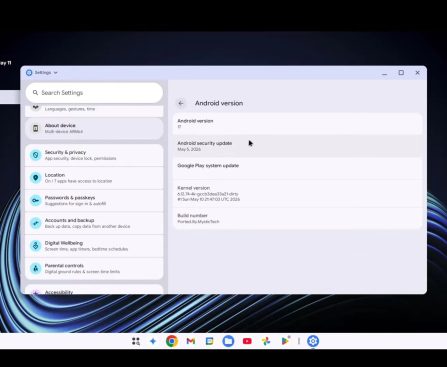The image size is (447, 367).
Task: Open Google Photos pinwheel in taskbar
Action: (266, 341)
